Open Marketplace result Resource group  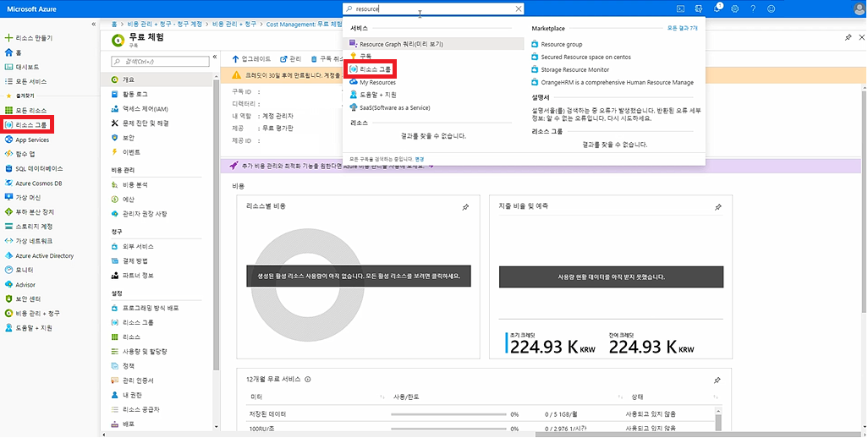tap(557, 44)
